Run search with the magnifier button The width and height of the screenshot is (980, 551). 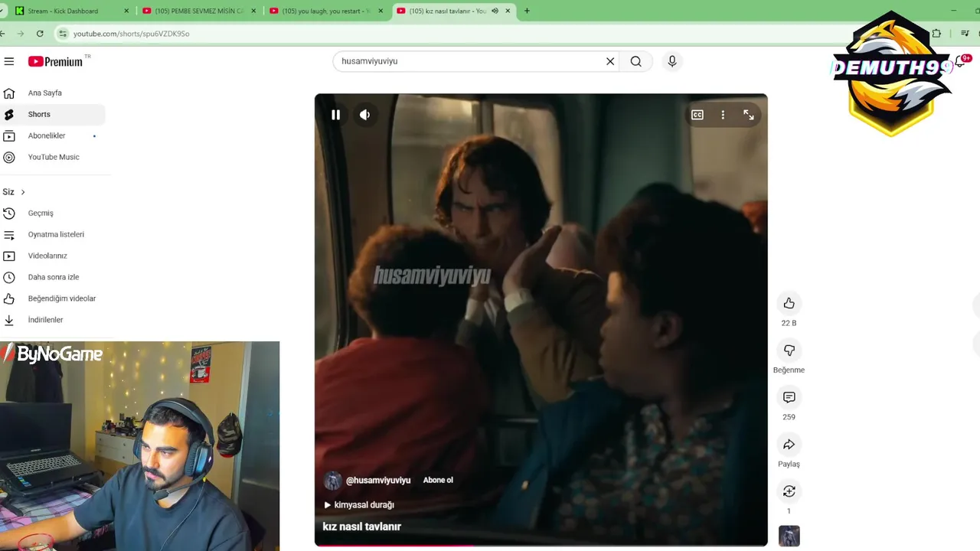(636, 61)
